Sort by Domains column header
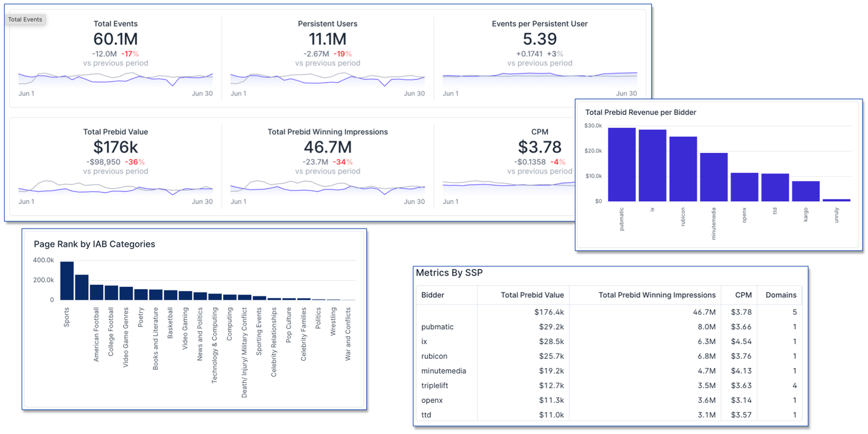 pyautogui.click(x=781, y=295)
